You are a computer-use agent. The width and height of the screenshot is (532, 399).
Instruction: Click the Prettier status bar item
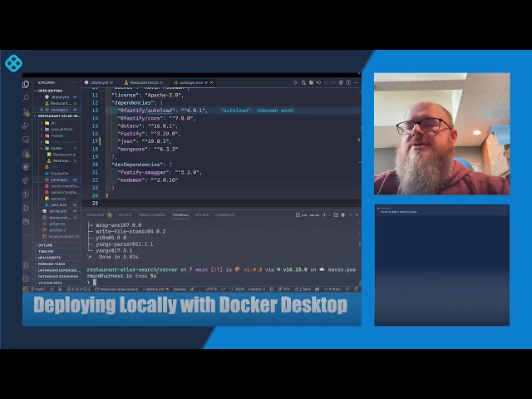332,289
